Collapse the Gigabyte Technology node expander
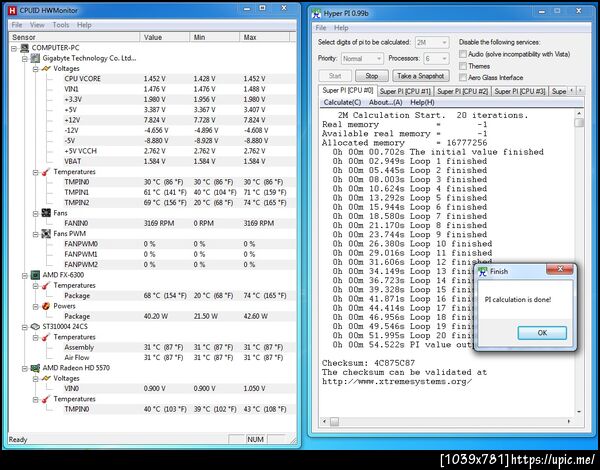Screen dimensions: 600x470 pos(24,59)
